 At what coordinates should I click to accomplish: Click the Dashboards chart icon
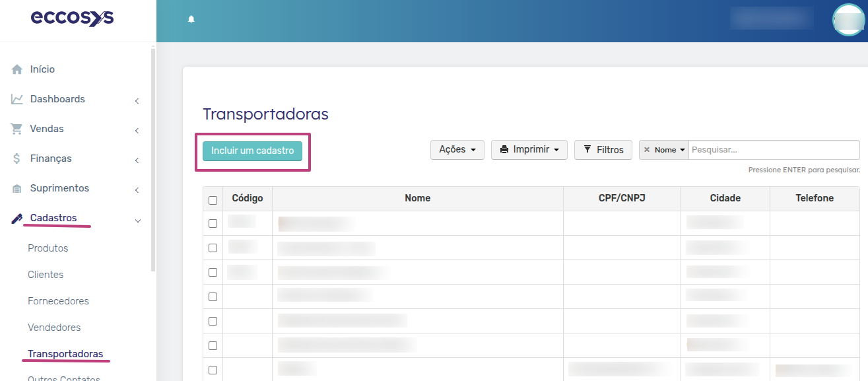pyautogui.click(x=17, y=99)
